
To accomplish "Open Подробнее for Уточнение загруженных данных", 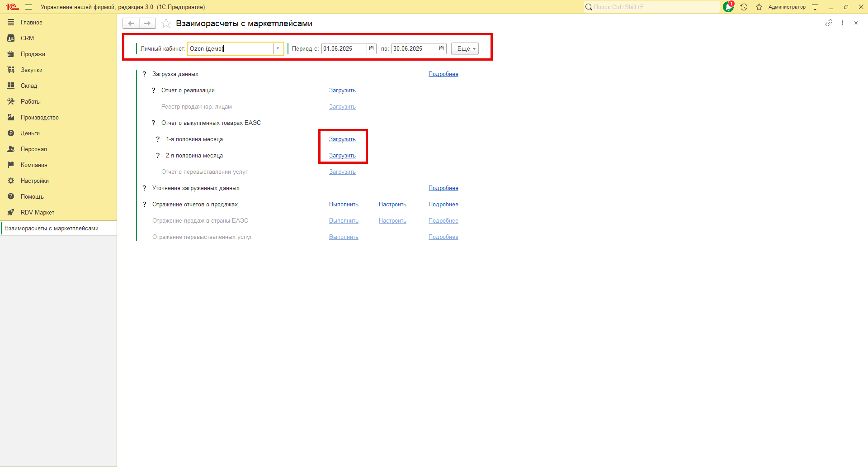I will point(443,188).
